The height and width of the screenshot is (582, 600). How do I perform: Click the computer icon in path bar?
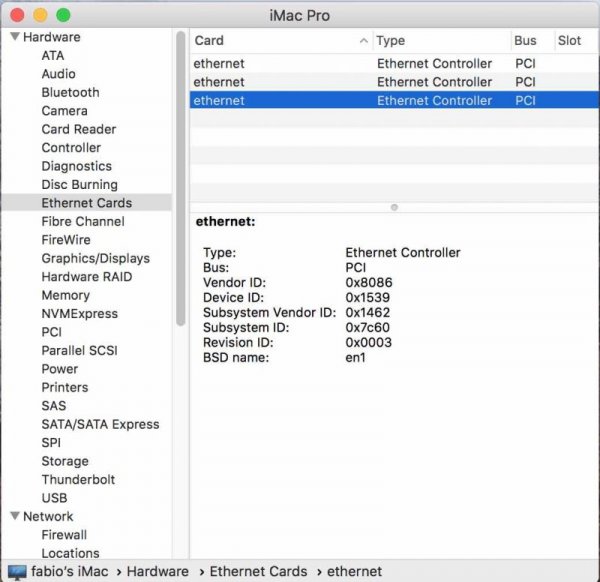[x=17, y=572]
